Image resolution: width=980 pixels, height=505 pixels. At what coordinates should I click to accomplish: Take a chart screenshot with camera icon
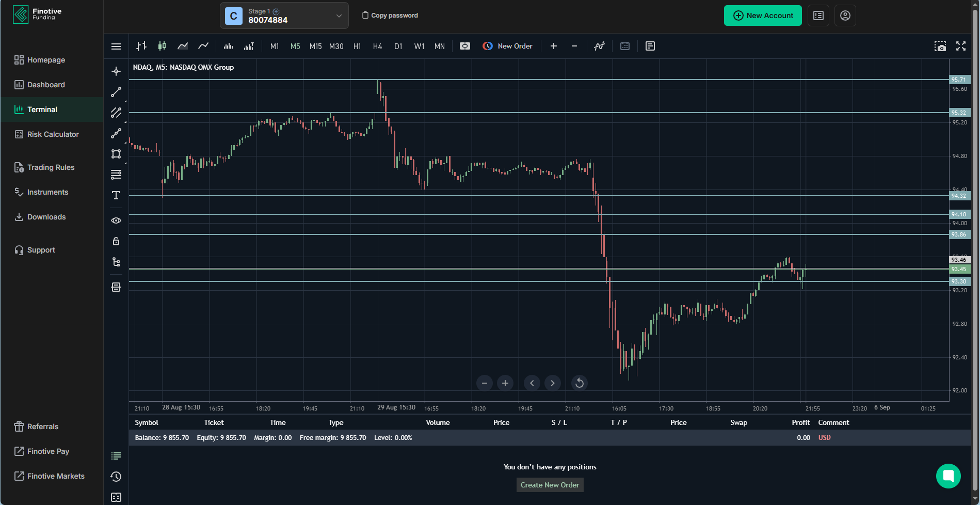point(940,46)
